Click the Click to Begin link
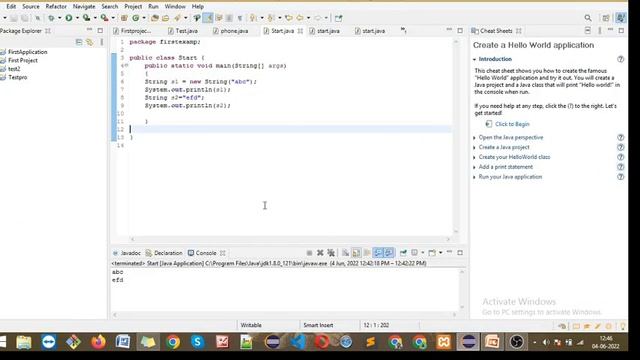This screenshot has height=360, width=640. coord(512,124)
